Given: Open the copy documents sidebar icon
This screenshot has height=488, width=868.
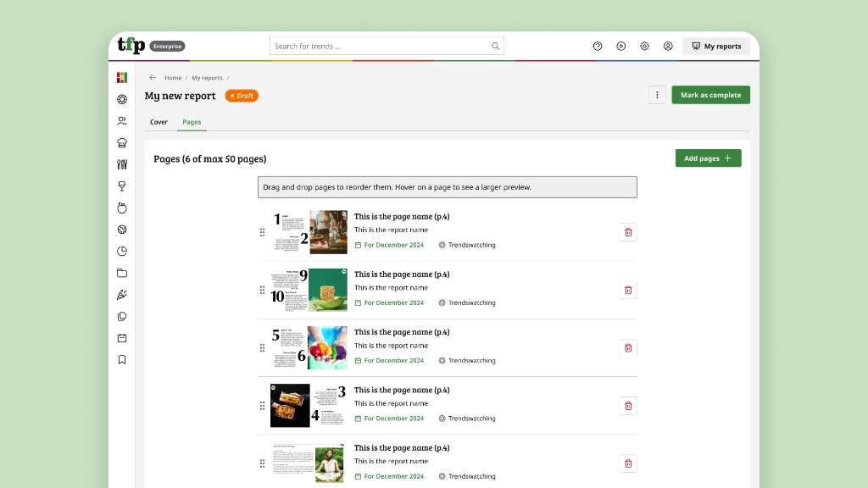Looking at the screenshot, I should pos(122,317).
